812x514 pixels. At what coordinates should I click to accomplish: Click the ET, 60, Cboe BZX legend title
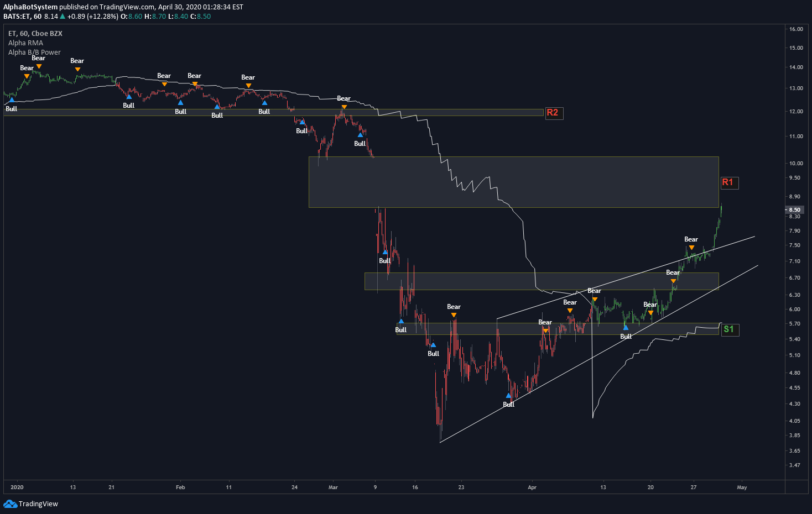coord(35,34)
